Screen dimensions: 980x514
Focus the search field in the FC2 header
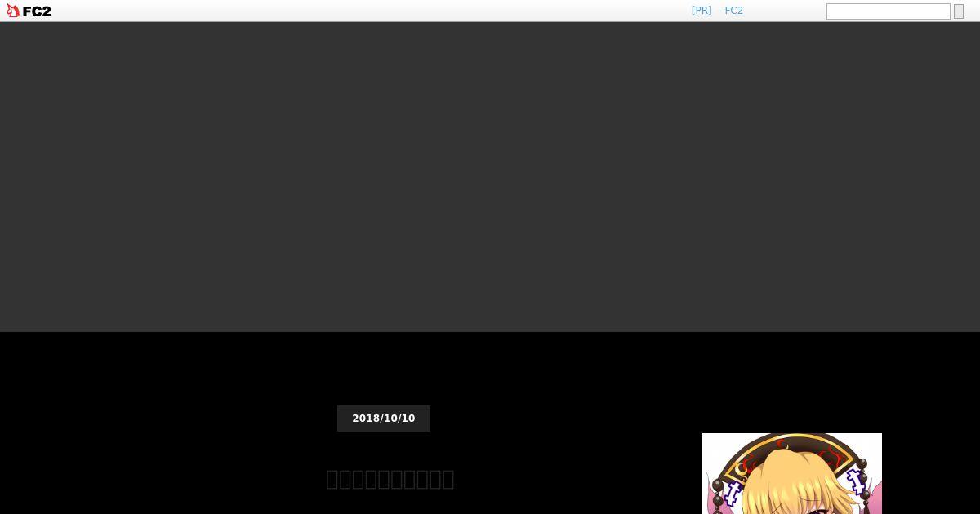pos(888,11)
